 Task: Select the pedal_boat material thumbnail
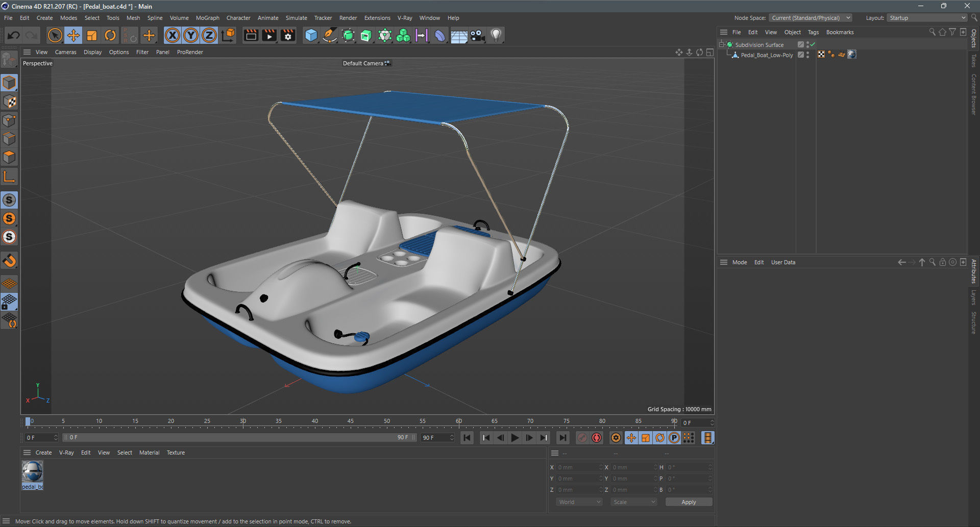[32, 472]
